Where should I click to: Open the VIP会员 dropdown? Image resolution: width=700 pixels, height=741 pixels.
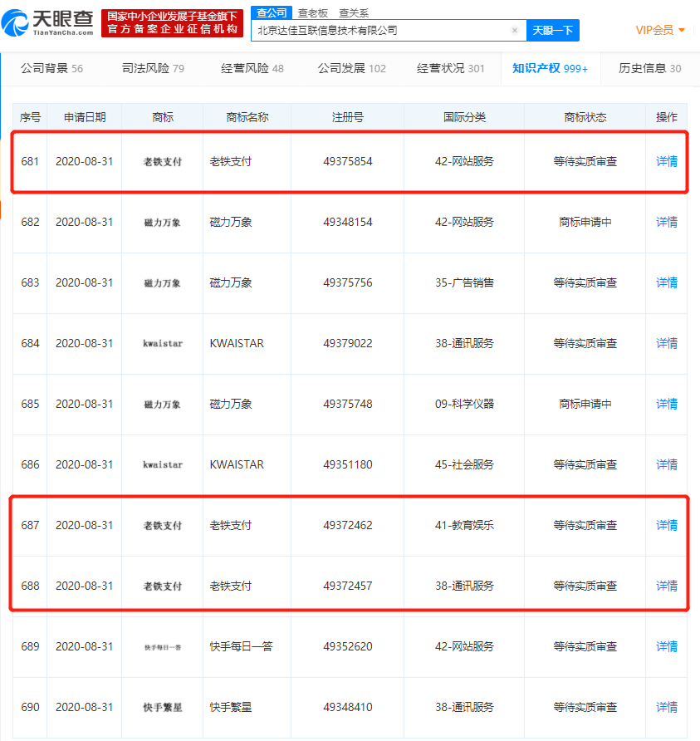[660, 30]
